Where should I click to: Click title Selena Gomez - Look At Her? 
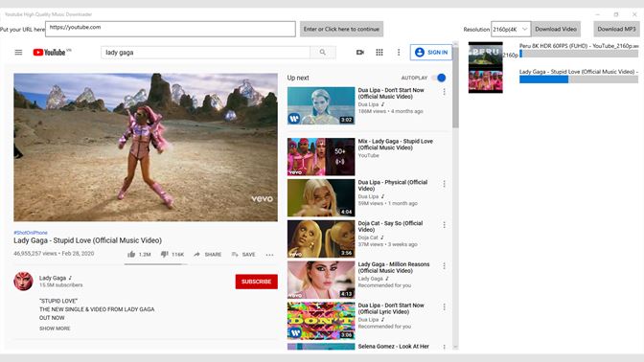(x=394, y=347)
